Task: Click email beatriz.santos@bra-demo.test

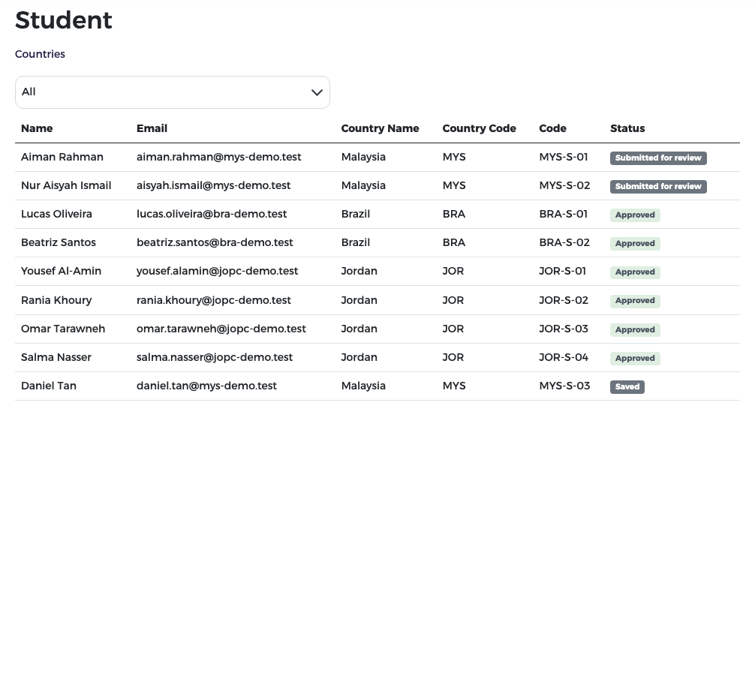Action: pyautogui.click(x=215, y=242)
